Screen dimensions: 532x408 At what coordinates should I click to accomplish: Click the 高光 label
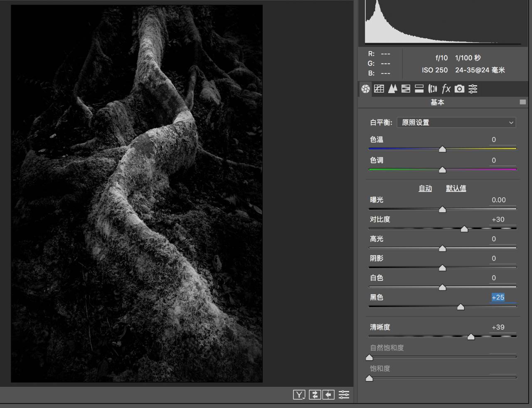tap(377, 239)
